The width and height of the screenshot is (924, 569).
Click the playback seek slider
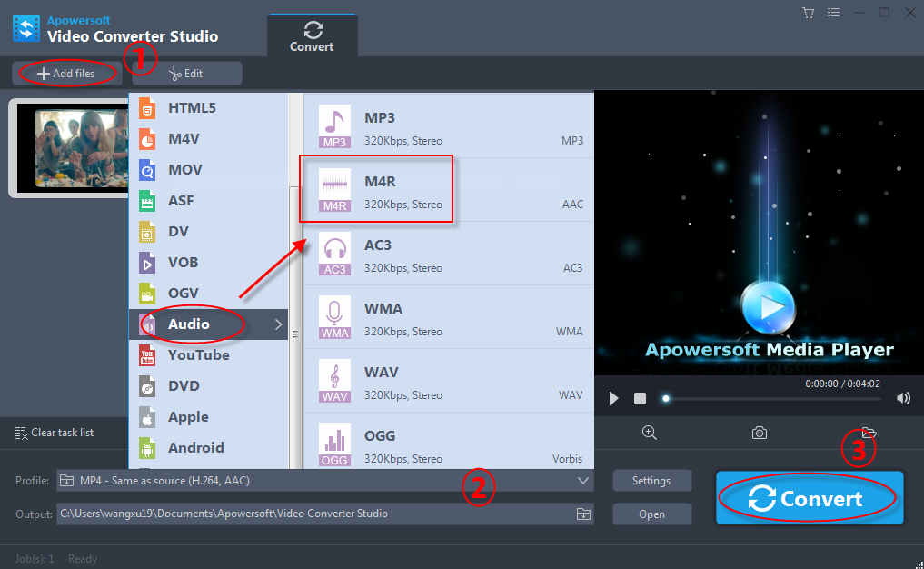click(x=772, y=398)
